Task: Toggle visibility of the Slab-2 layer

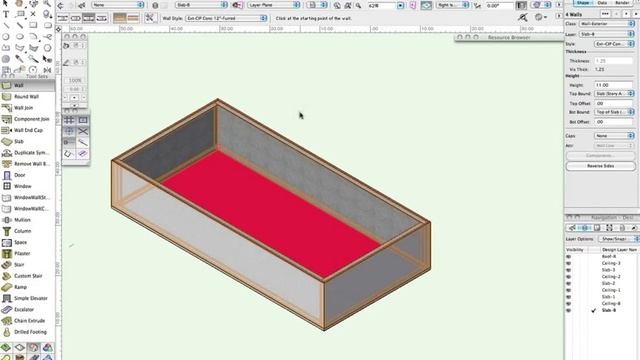Action: 569,283
